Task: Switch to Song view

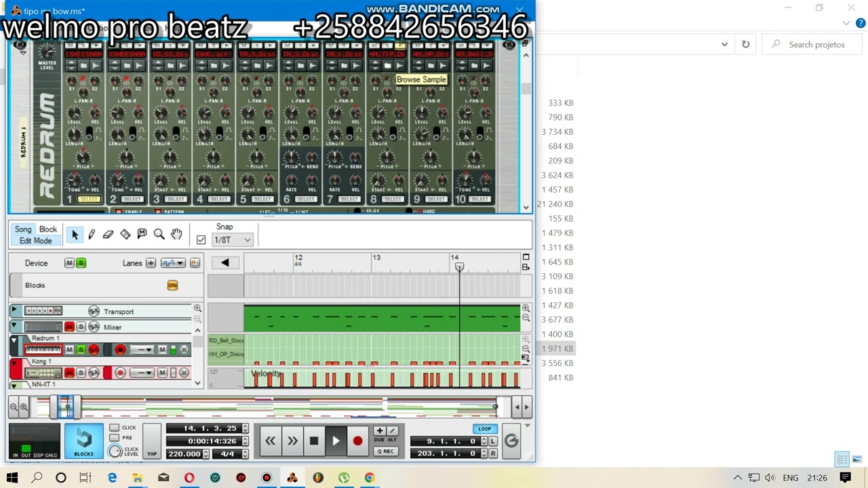Action: (x=23, y=229)
